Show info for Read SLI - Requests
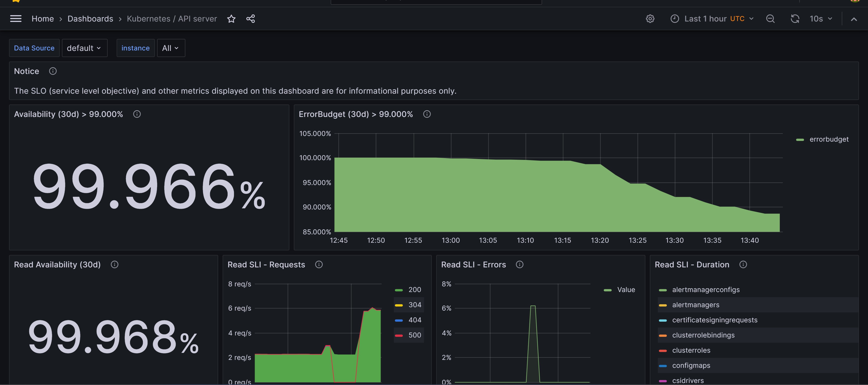This screenshot has height=385, width=868. [319, 264]
